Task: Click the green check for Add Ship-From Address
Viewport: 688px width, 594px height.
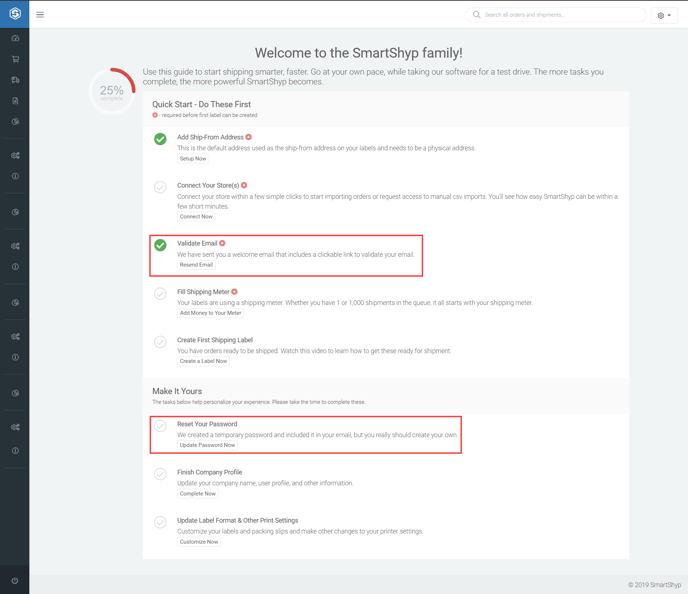Action: click(160, 139)
